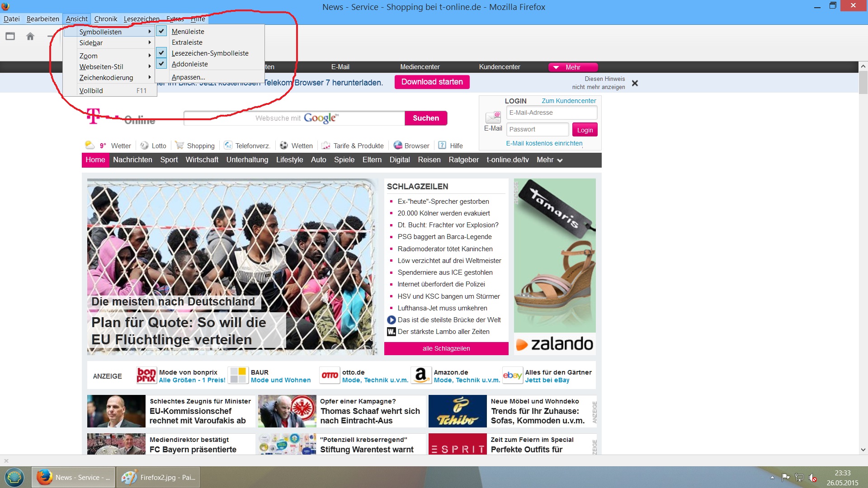Expand Mehr in the main navigation bar

coord(549,160)
